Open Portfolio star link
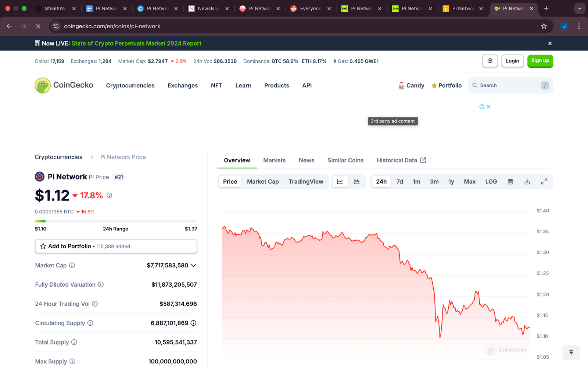The width and height of the screenshot is (588, 368). [447, 85]
